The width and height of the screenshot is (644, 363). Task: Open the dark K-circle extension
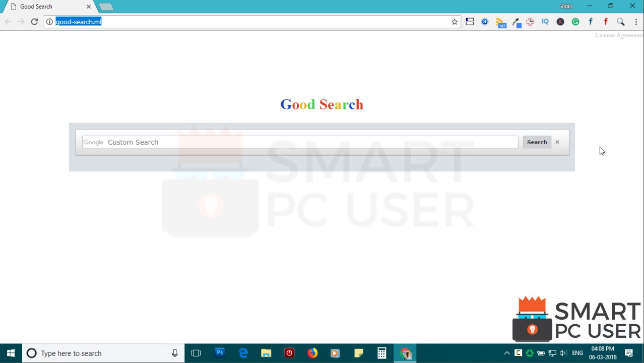click(x=560, y=22)
